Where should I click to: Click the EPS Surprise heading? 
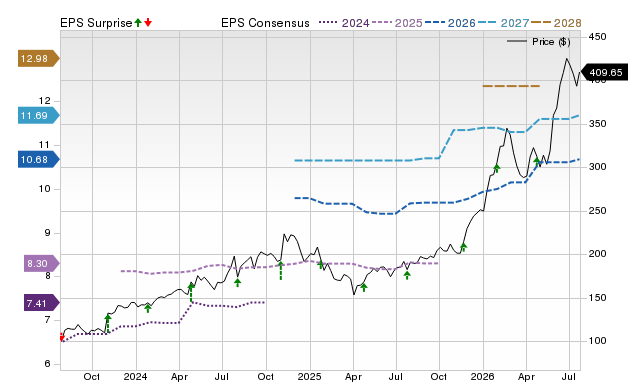tap(96, 23)
